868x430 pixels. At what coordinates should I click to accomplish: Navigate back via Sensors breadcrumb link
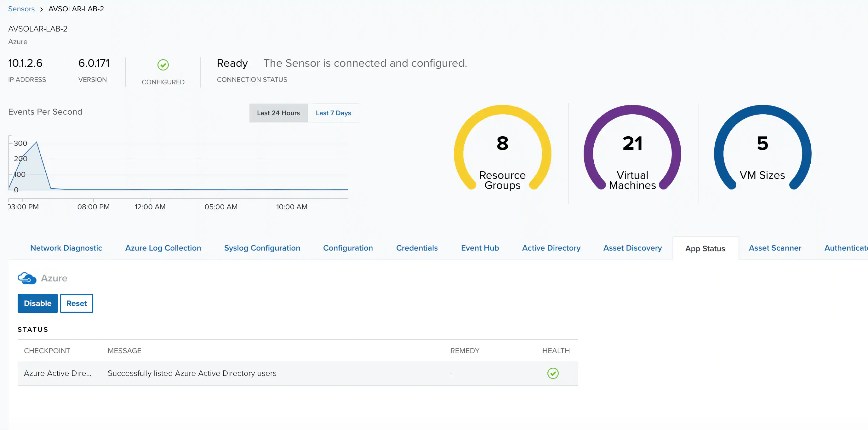click(21, 9)
